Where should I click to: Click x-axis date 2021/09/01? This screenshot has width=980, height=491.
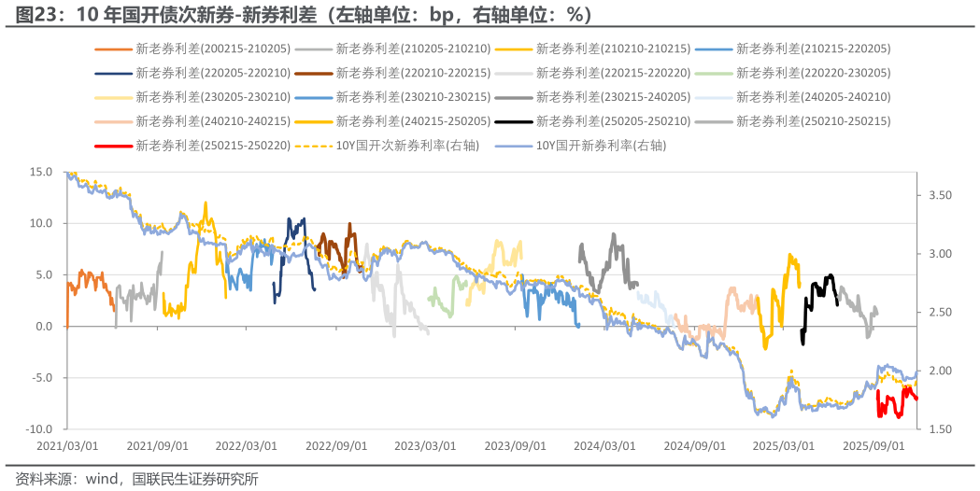(157, 446)
